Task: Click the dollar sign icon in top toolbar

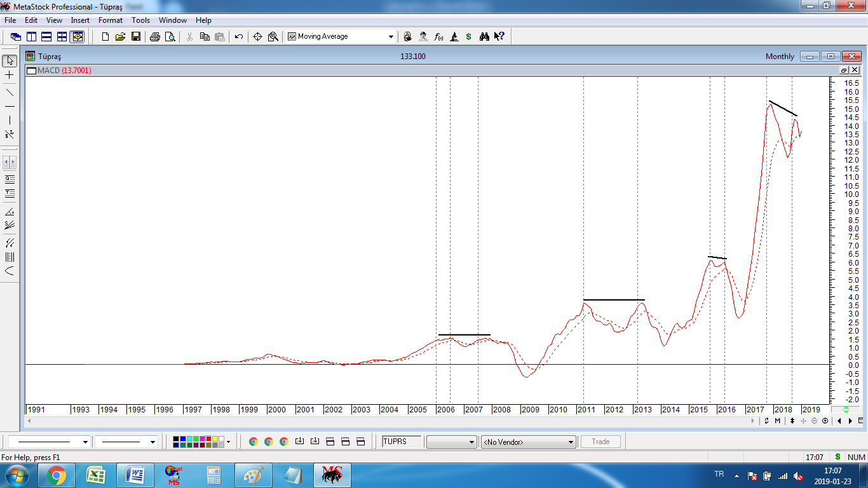Action: [468, 37]
